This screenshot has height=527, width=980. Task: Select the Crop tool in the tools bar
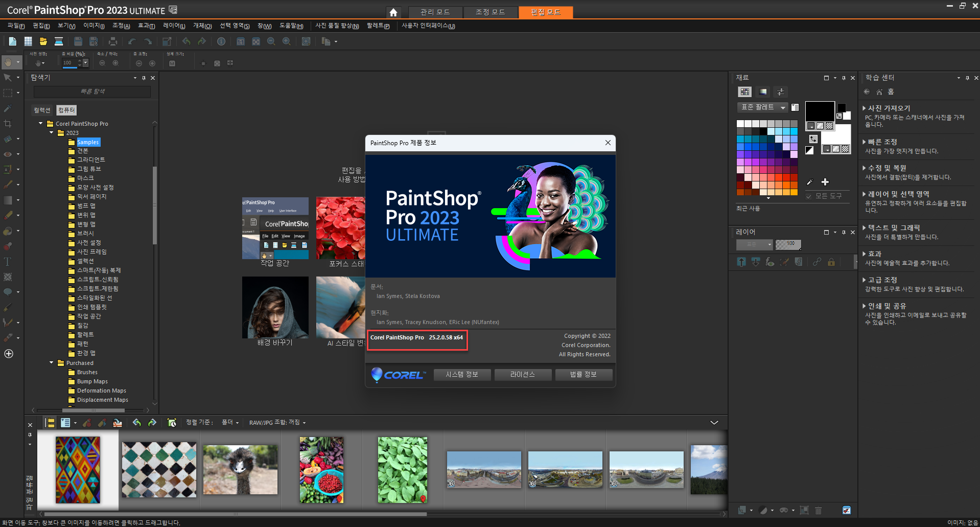(x=8, y=124)
